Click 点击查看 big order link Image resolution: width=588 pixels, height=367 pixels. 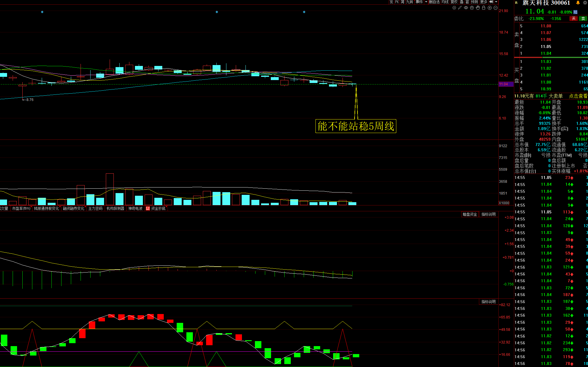[578, 96]
